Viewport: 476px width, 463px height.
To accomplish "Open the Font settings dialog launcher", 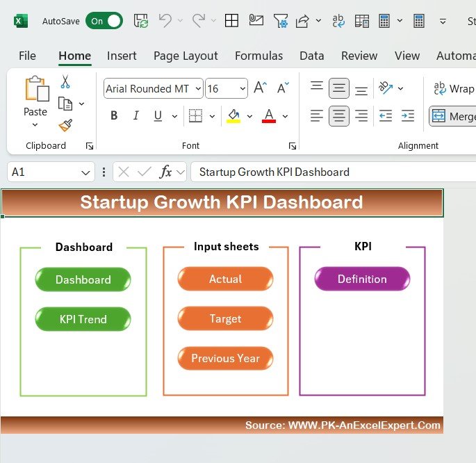I will click(293, 146).
